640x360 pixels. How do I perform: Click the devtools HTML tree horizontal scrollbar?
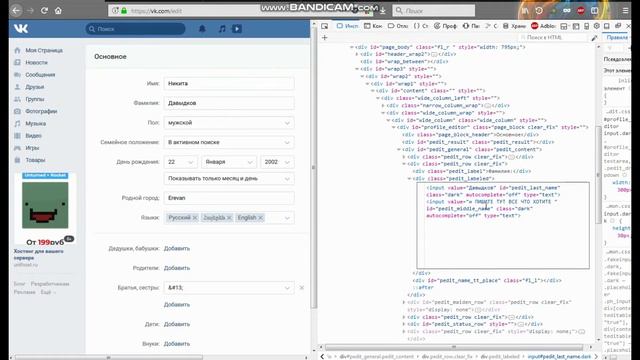pyautogui.click(x=453, y=347)
